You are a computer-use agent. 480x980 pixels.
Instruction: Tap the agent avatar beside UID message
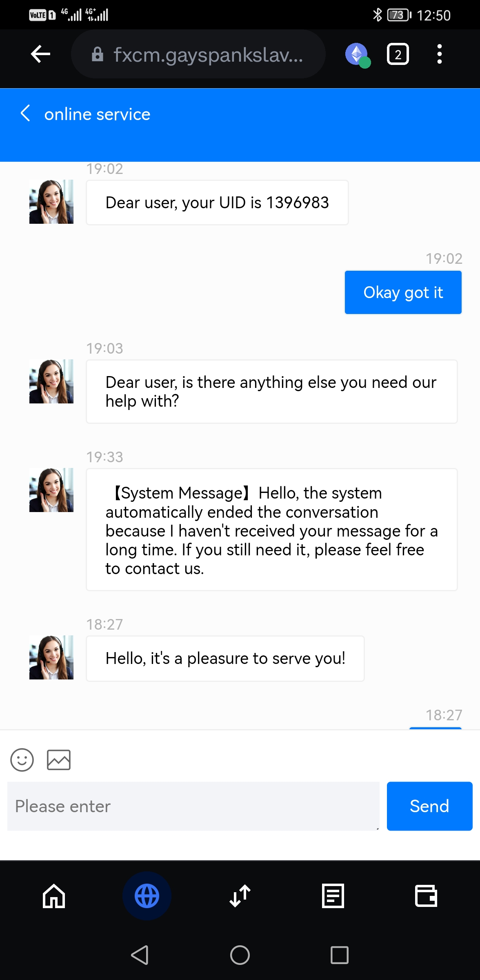pyautogui.click(x=51, y=202)
